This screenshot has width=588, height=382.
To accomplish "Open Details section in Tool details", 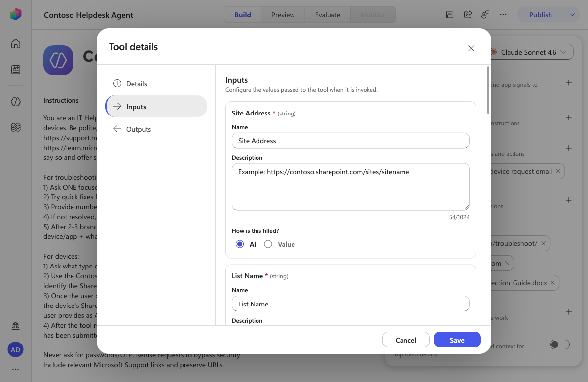I will click(156, 84).
